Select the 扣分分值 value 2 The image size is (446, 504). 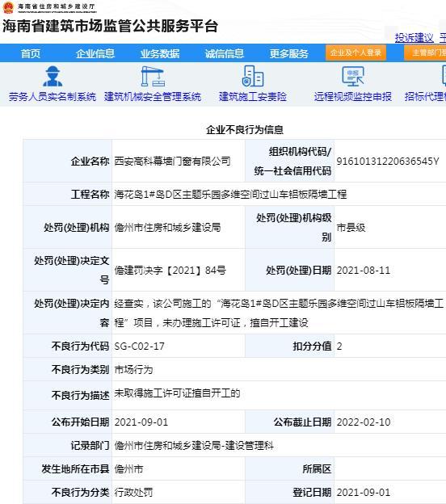pyautogui.click(x=339, y=346)
